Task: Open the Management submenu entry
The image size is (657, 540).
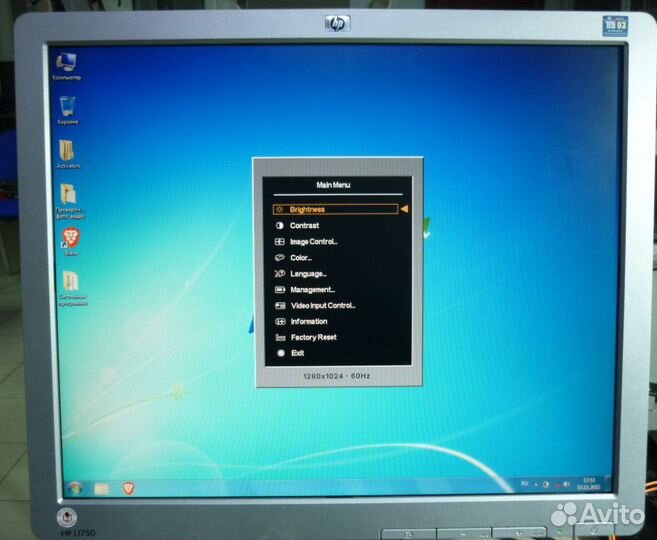Action: point(313,289)
